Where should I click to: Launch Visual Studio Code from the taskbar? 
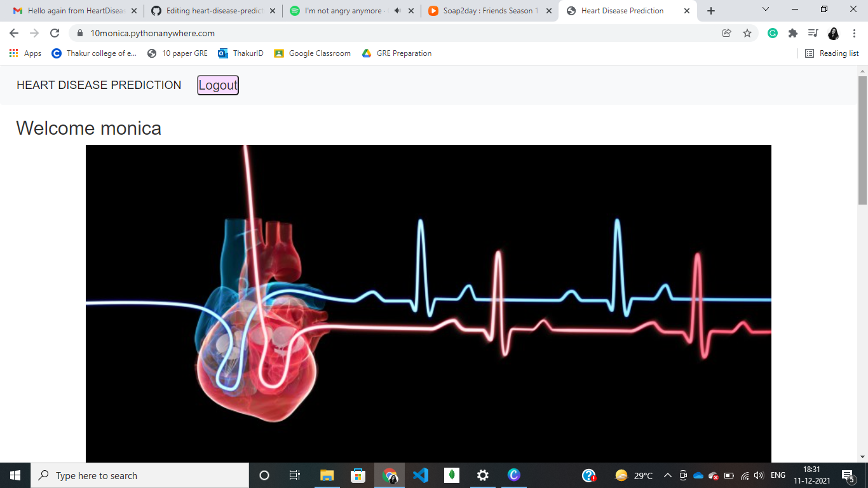[x=421, y=475]
